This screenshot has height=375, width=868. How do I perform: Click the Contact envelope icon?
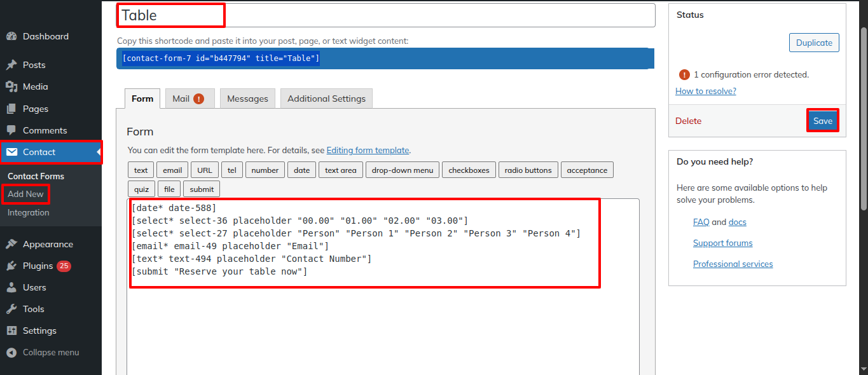click(x=11, y=152)
